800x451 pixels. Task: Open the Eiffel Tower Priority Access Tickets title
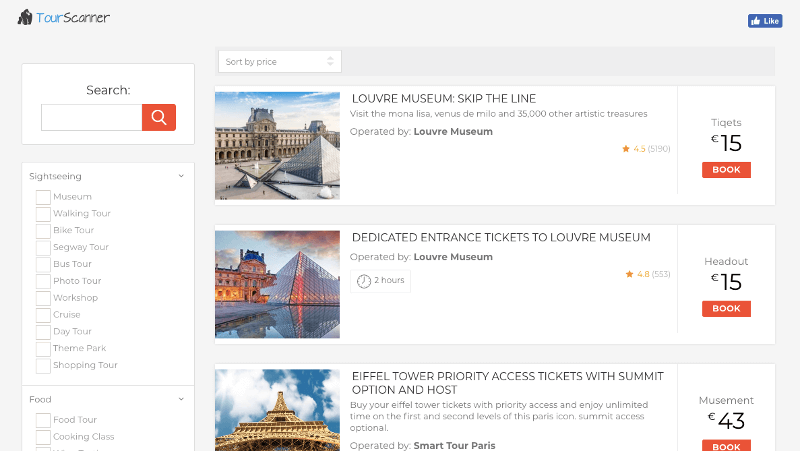coord(508,383)
